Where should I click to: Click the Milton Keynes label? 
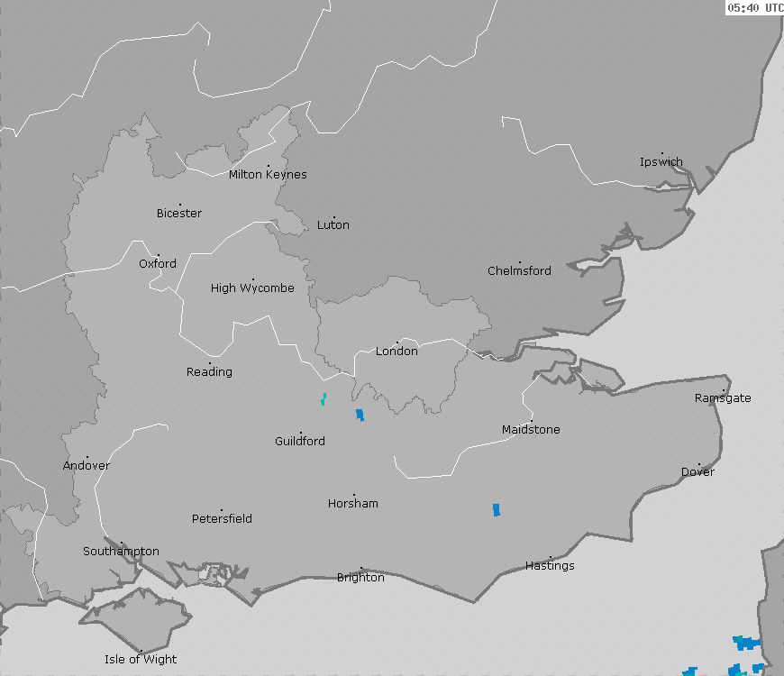(268, 174)
